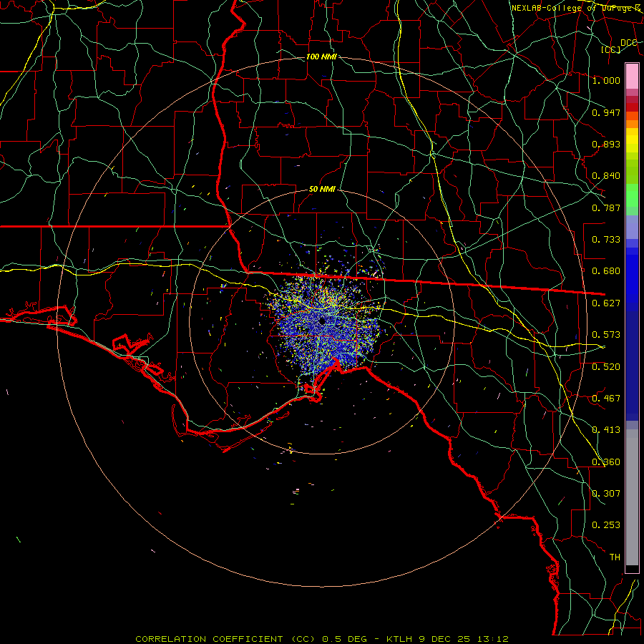Click the 0.413 scale value
Image resolution: width=644 pixels, height=644 pixels.
[606, 430]
